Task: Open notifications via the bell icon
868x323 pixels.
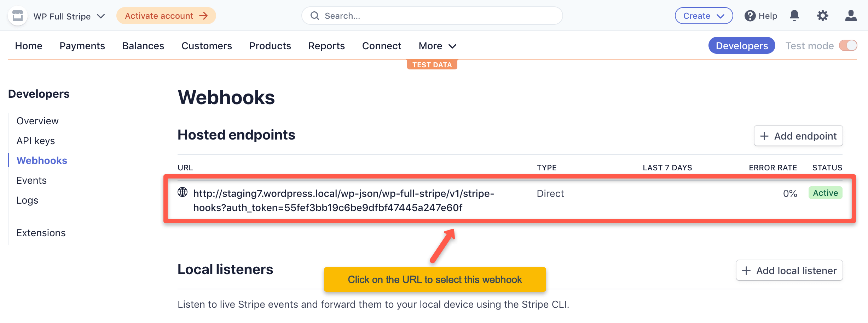Action: click(x=794, y=16)
